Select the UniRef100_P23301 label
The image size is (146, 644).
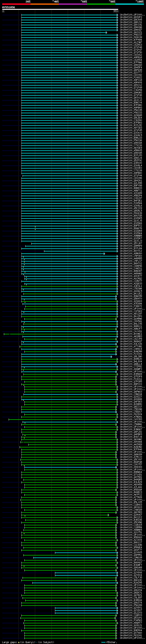[x=131, y=354]
